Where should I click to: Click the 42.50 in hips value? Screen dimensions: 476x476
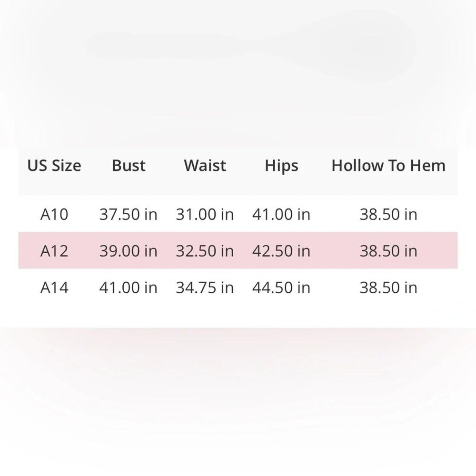[x=281, y=251]
